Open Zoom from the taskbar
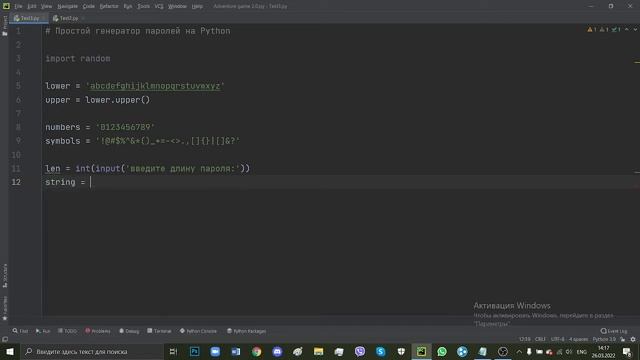Viewport: 640px width, 360px height. [x=215, y=351]
